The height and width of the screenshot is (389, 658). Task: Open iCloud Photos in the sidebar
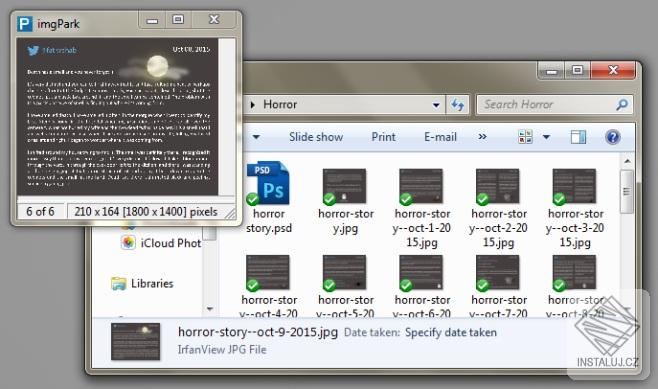(x=171, y=243)
